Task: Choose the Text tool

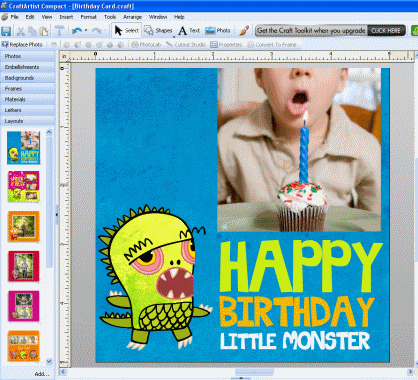Action: 189,31
